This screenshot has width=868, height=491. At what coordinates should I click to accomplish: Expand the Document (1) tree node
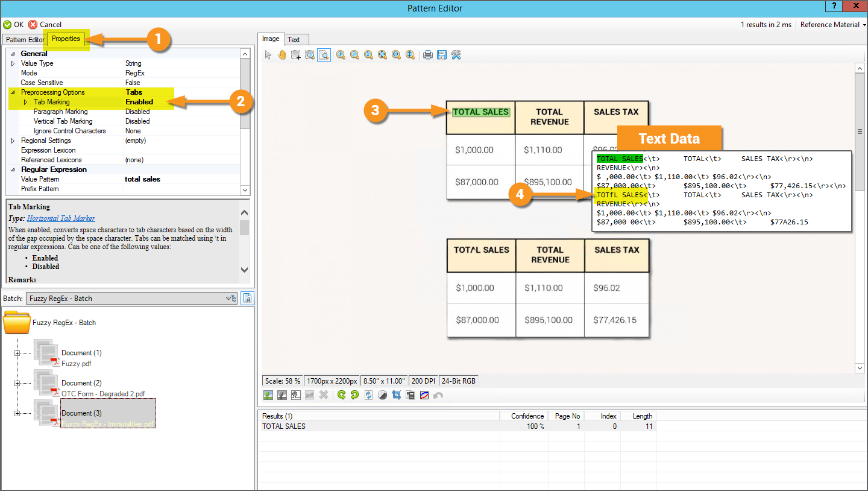coord(17,353)
